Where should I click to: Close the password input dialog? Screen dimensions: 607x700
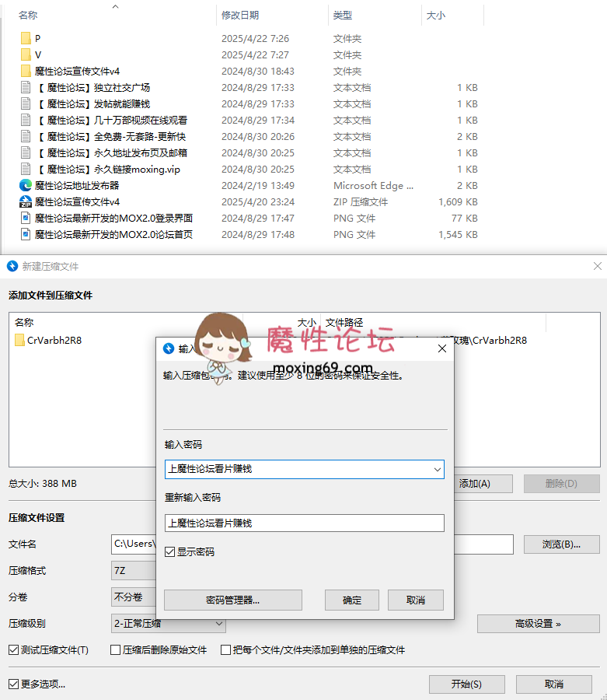[x=442, y=348]
